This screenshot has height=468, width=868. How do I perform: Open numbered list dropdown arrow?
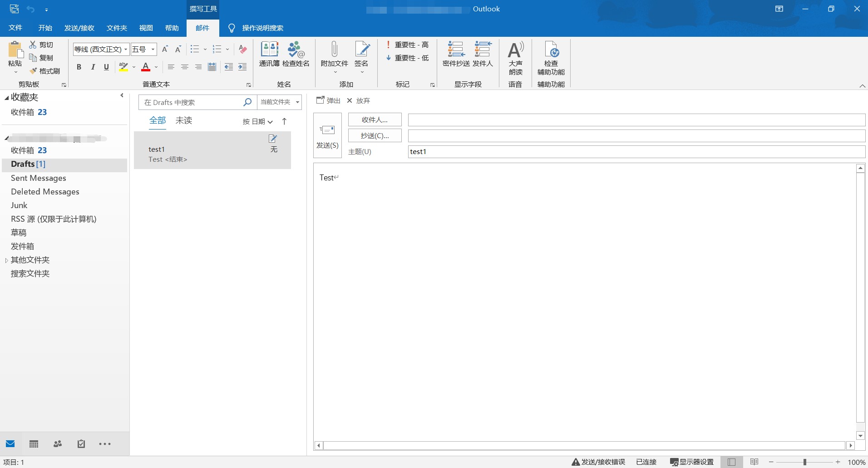227,49
